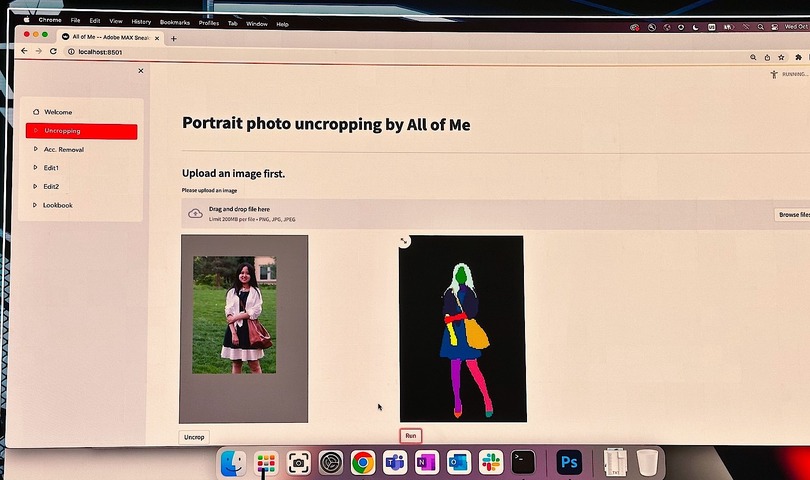Click the Running status indicator
The image size is (810, 480).
[790, 74]
